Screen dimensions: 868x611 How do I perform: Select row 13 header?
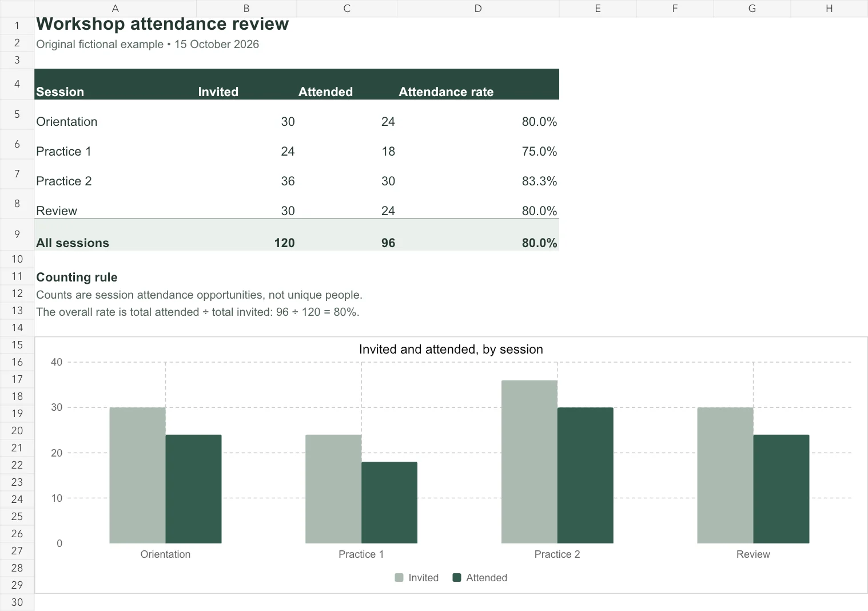click(17, 311)
